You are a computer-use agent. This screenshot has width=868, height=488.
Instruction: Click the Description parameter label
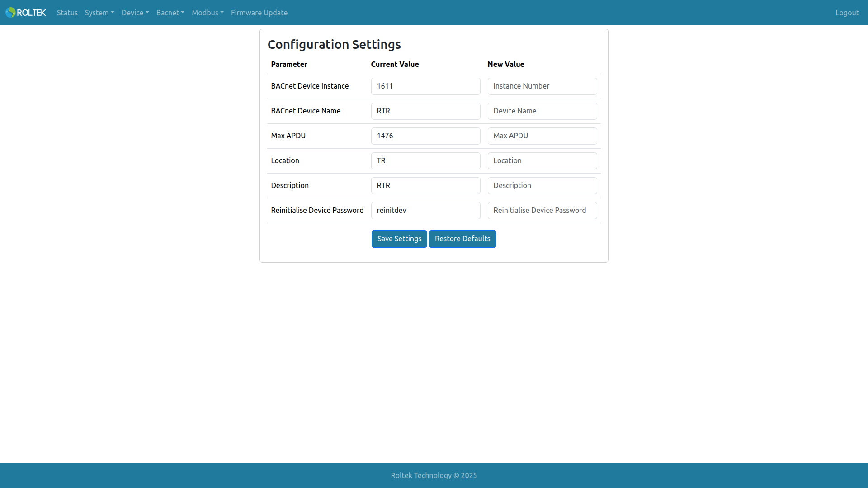pos(290,185)
